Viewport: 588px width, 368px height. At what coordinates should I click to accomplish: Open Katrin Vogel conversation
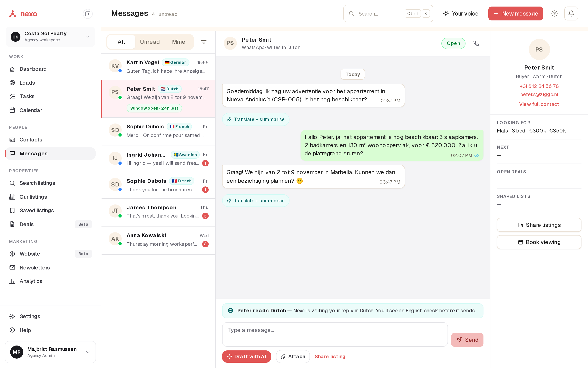point(158,67)
